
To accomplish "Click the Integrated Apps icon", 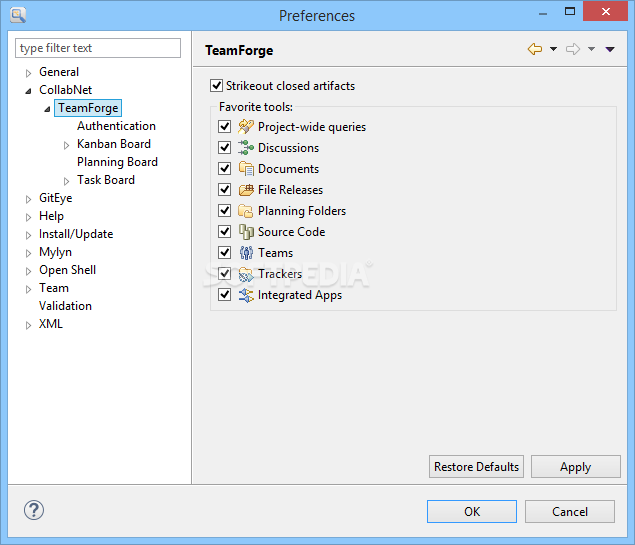I will point(246,295).
